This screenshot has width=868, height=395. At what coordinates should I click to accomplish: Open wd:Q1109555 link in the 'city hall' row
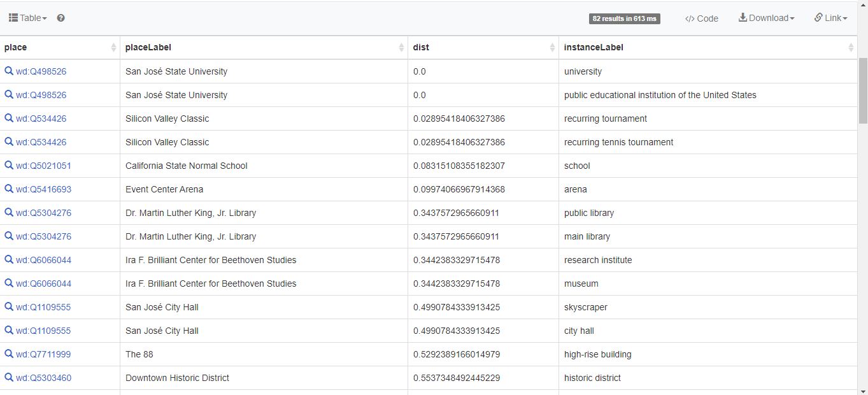click(x=44, y=331)
